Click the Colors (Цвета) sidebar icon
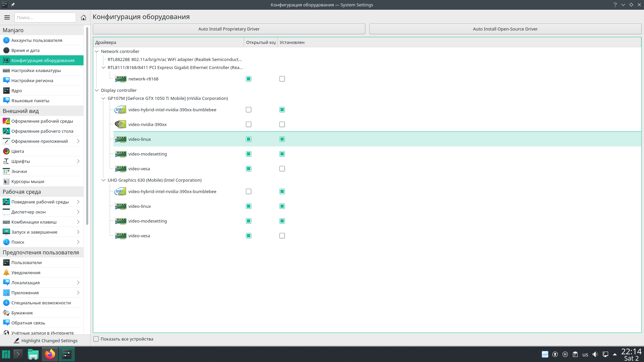644x362 pixels. point(6,151)
